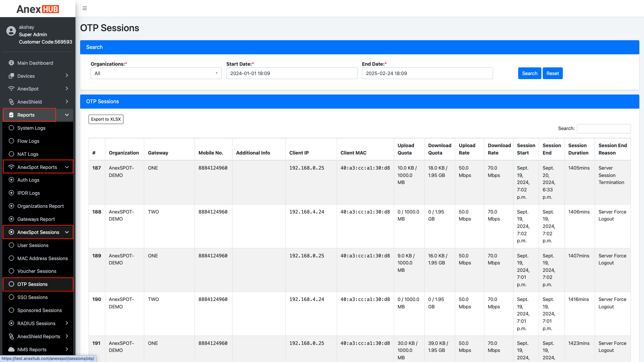Screen dimensions: 644x362
Task: Collapse the AnexSpot Sessions submenu
Action: pyautogui.click(x=38, y=232)
